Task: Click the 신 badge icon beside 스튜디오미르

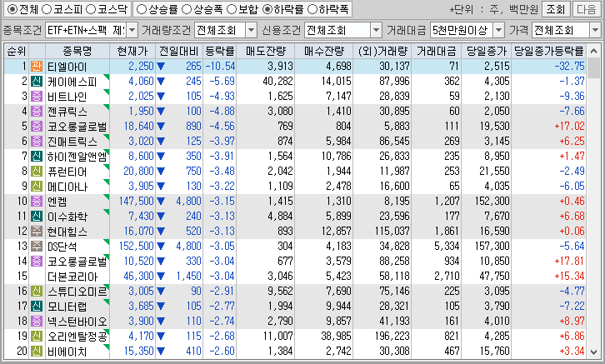Action: pos(37,292)
